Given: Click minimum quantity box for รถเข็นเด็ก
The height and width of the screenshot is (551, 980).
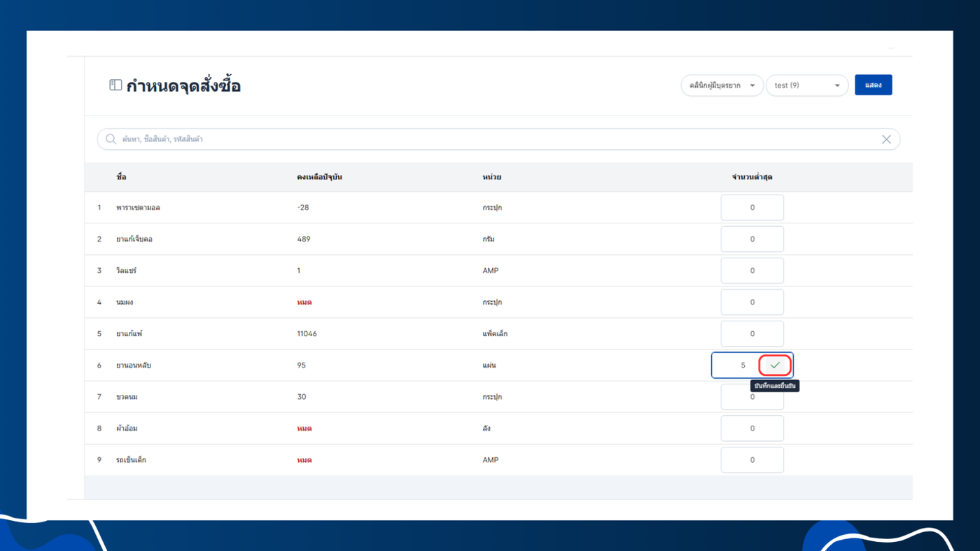Looking at the screenshot, I should 752,460.
